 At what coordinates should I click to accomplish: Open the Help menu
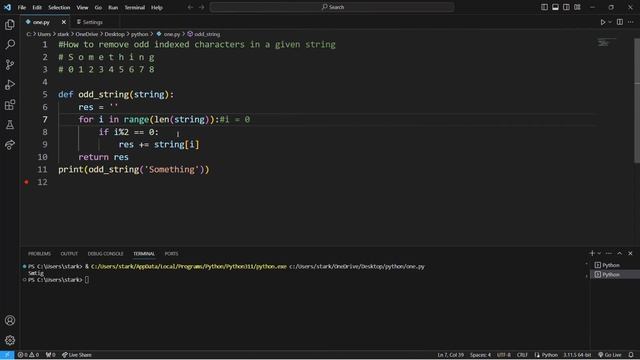157,7
